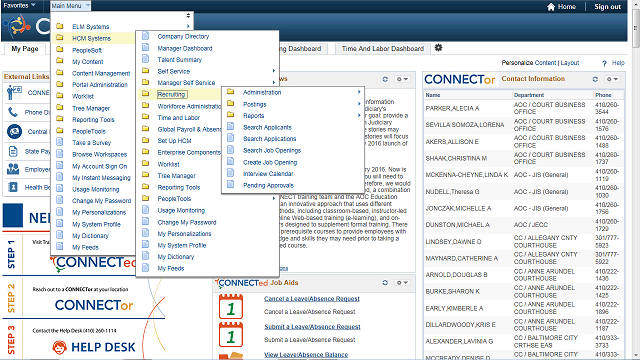The height and width of the screenshot is (360, 640).
Task: Click the Sign out link
Action: click(607, 7)
